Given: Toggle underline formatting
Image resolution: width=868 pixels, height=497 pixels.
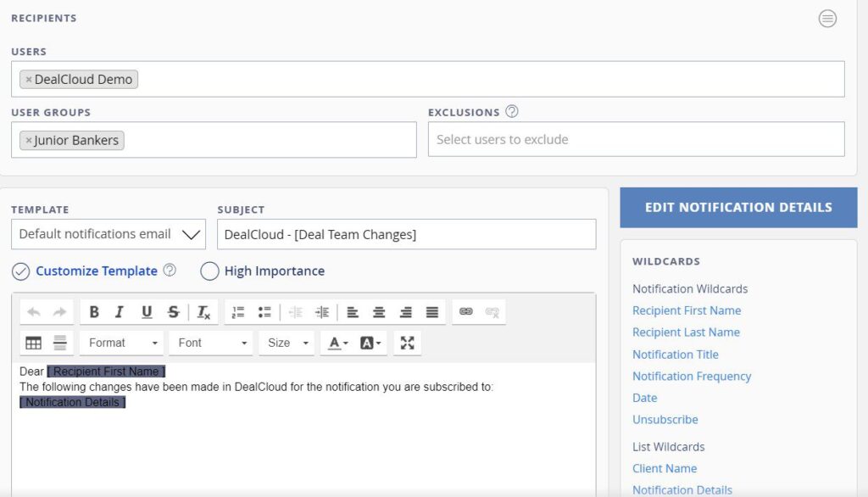Looking at the screenshot, I should point(146,312).
